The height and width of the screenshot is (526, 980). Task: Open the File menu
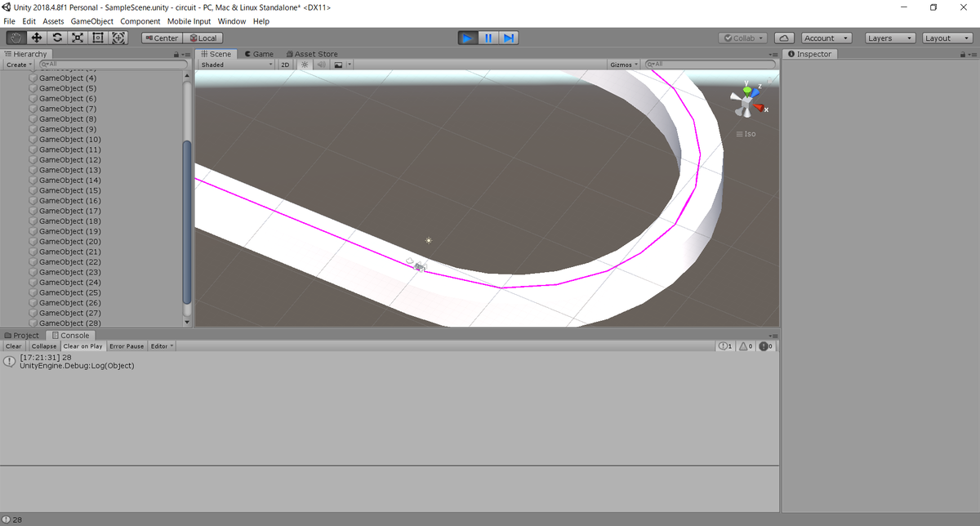pos(10,21)
